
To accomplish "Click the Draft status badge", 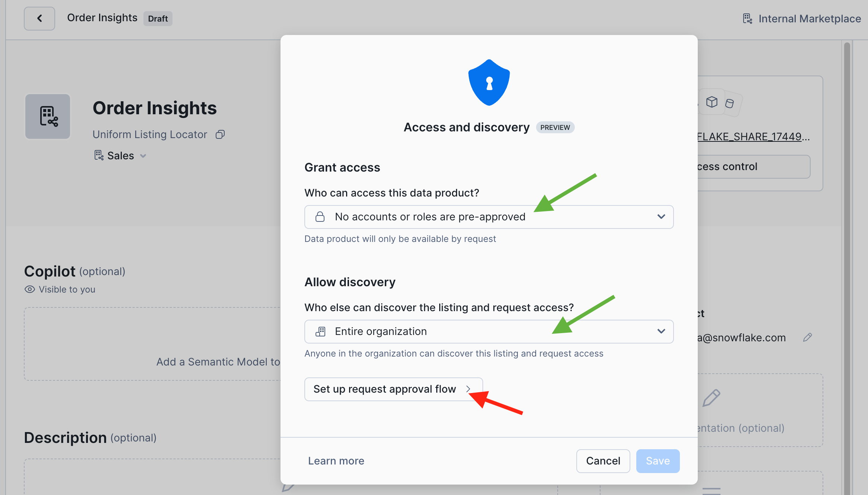I will (158, 19).
